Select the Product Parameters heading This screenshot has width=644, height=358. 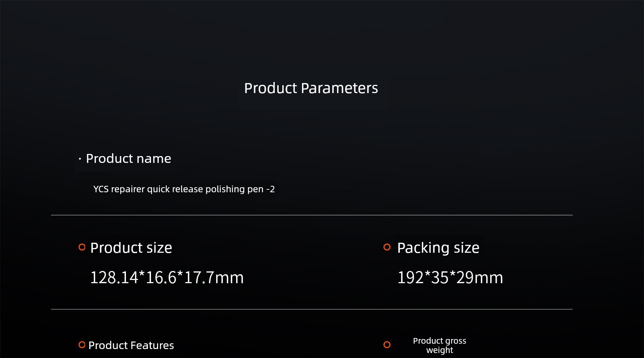[x=311, y=88]
